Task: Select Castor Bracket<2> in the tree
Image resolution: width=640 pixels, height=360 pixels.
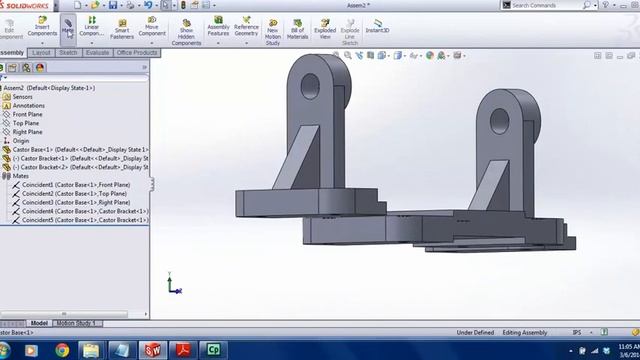Action: click(x=80, y=167)
